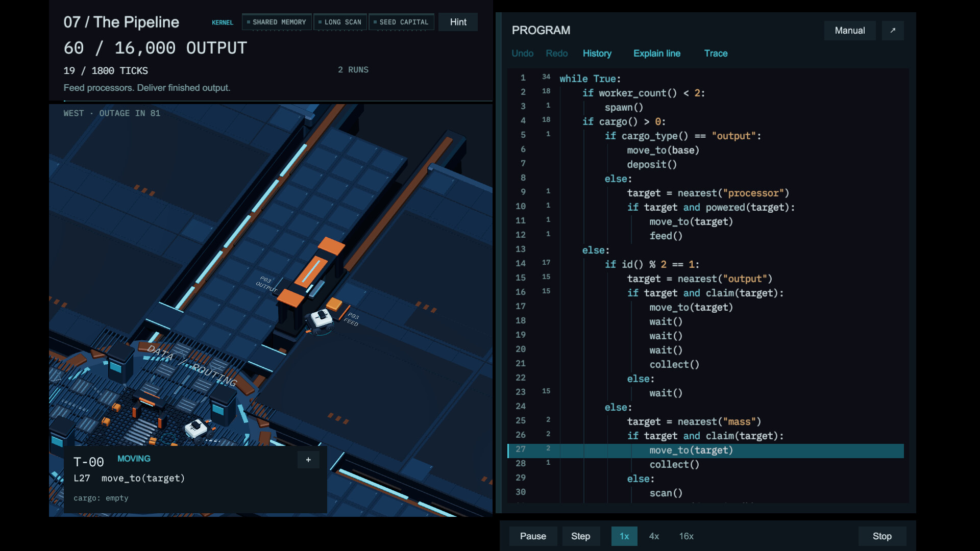This screenshot has width=980, height=551.
Task: Pause the simulation
Action: click(x=533, y=536)
